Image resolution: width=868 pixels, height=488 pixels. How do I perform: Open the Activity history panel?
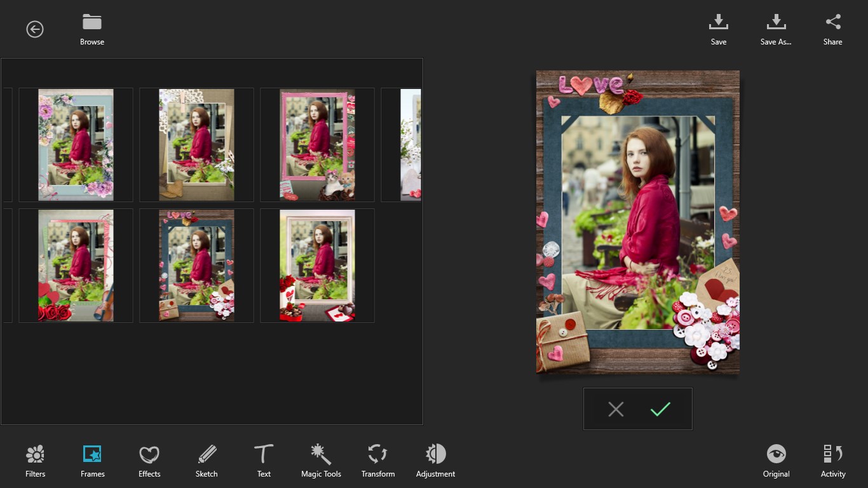[x=833, y=460]
